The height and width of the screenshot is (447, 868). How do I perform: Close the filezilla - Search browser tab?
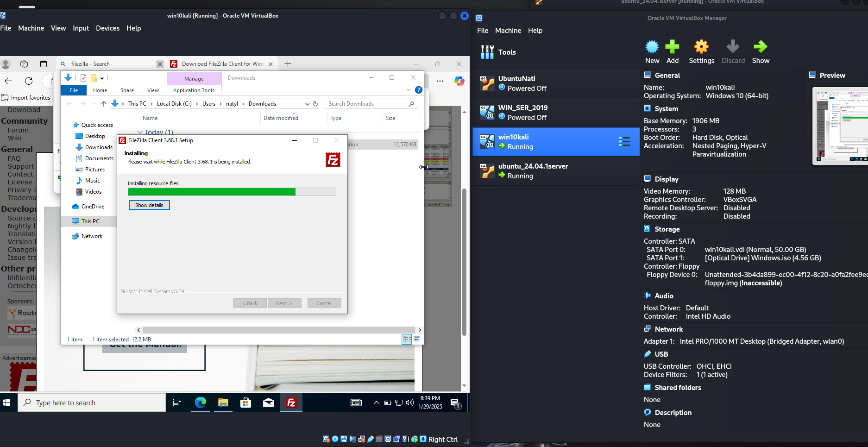pyautogui.click(x=160, y=64)
